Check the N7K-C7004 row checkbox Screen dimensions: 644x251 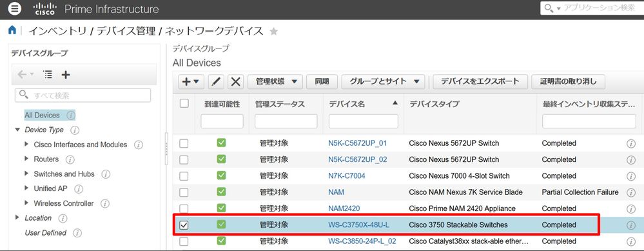(184, 176)
